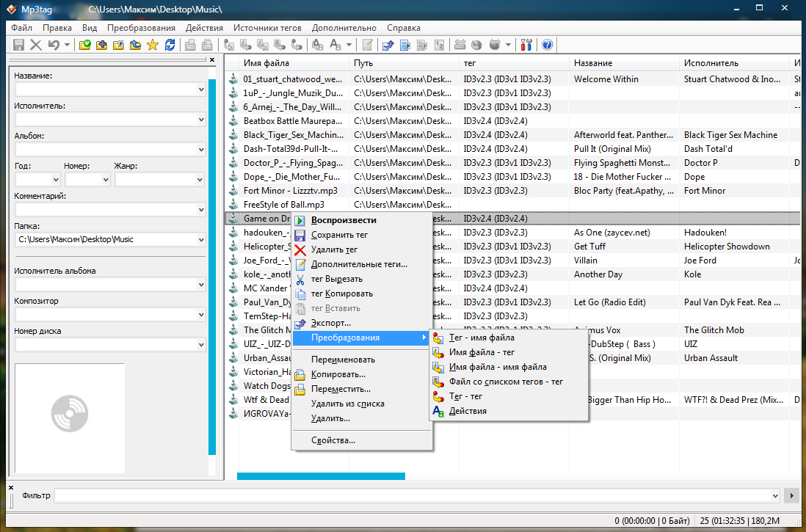
Task: Open Свойства... from the context menu
Action: 362,440
